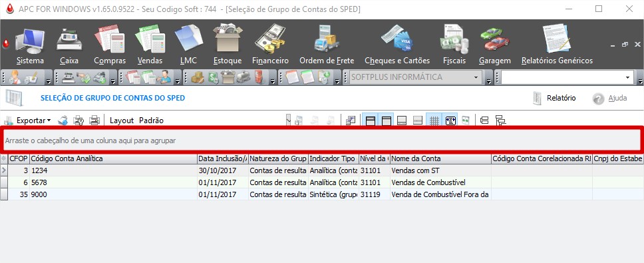Click the best-fit columns green arrows icon

tap(465, 121)
